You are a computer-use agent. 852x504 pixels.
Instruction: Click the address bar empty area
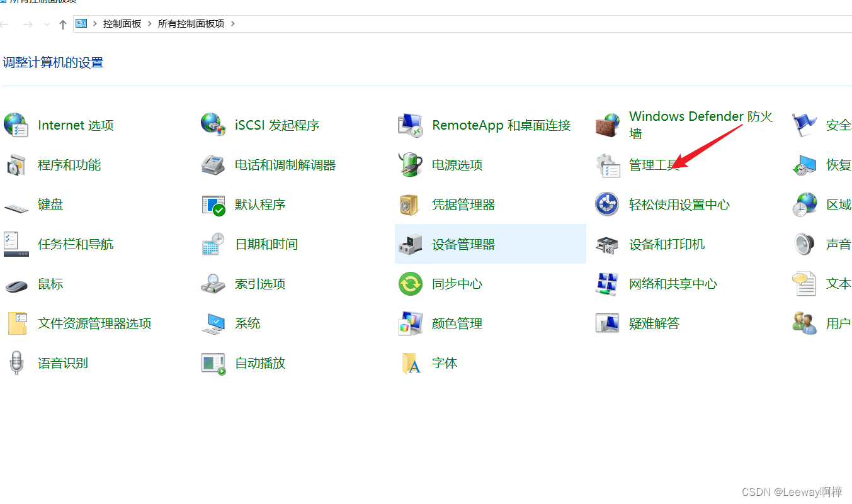[x=542, y=24]
